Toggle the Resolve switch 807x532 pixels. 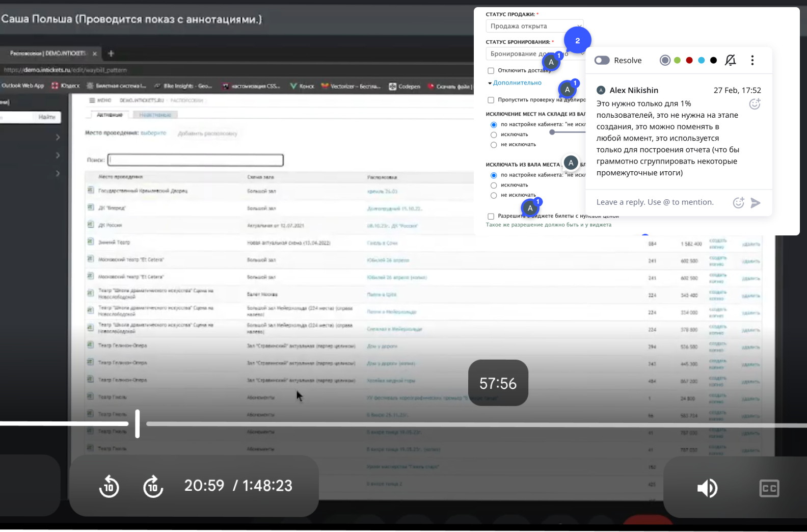(x=602, y=60)
